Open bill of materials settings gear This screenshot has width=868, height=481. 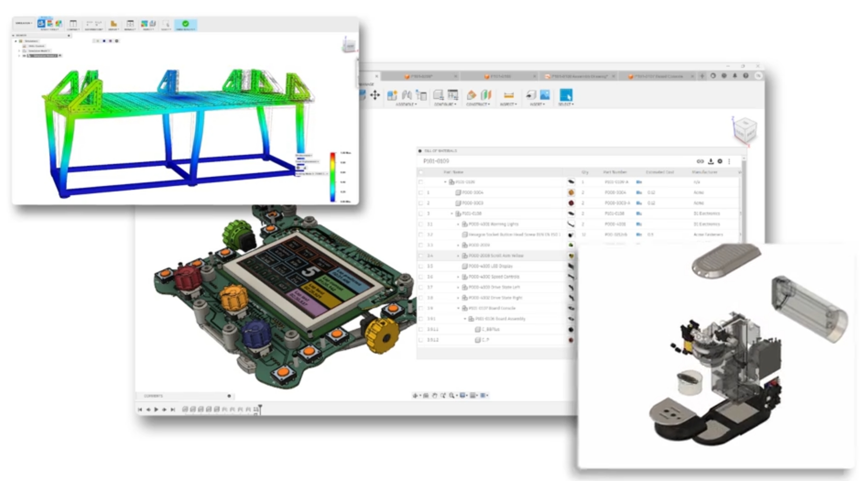[720, 161]
